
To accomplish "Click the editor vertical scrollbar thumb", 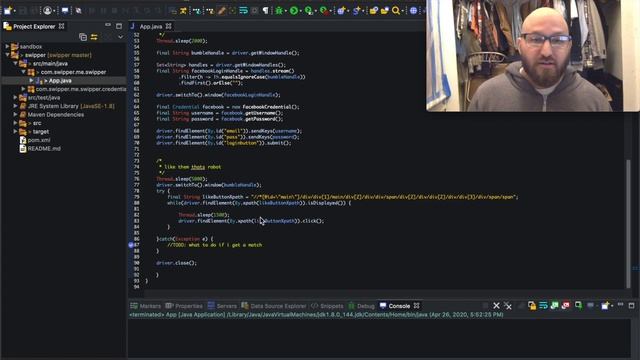I will click(x=628, y=223).
